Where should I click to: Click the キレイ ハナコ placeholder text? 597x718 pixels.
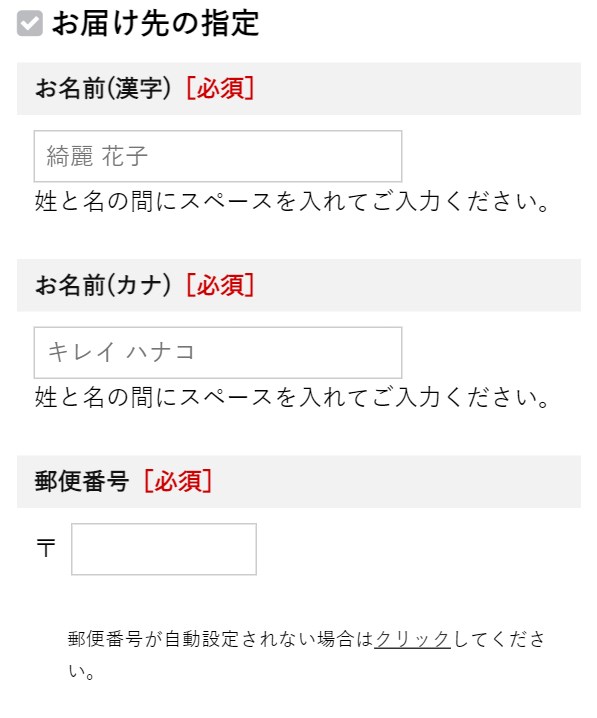121,353
